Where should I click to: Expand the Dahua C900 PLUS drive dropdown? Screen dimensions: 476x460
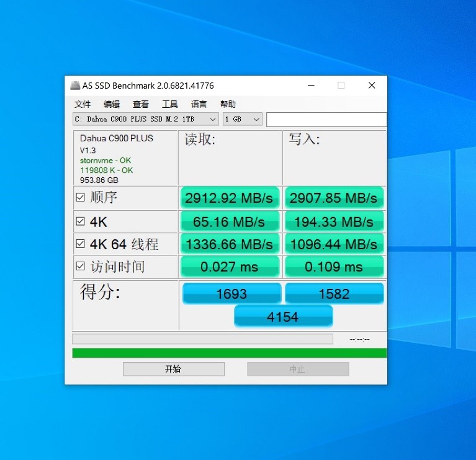[x=146, y=119]
